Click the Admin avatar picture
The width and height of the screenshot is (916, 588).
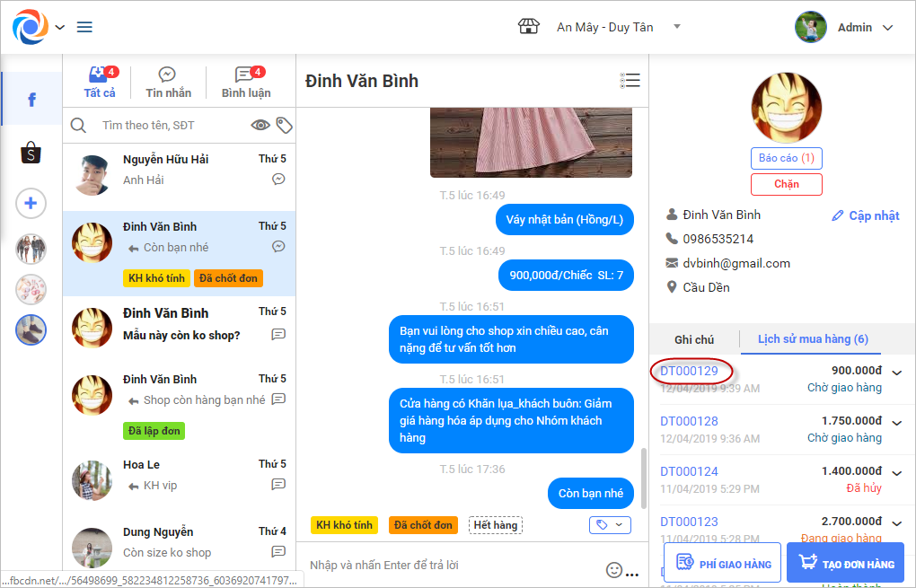(x=811, y=27)
